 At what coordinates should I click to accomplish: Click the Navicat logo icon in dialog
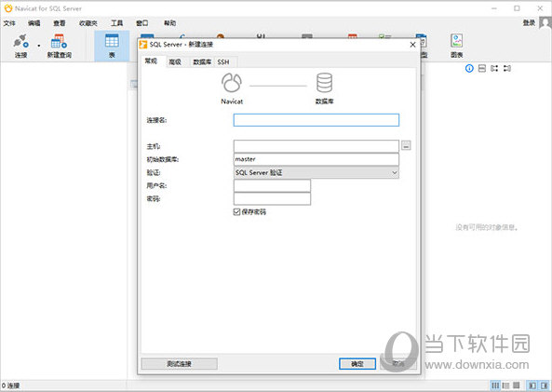point(232,83)
